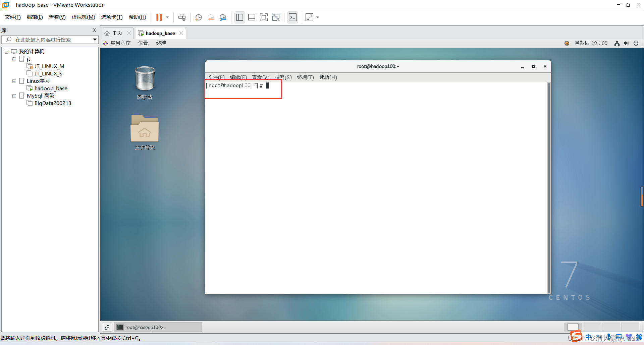
Task: Close the 主页 tab
Action: (x=129, y=33)
